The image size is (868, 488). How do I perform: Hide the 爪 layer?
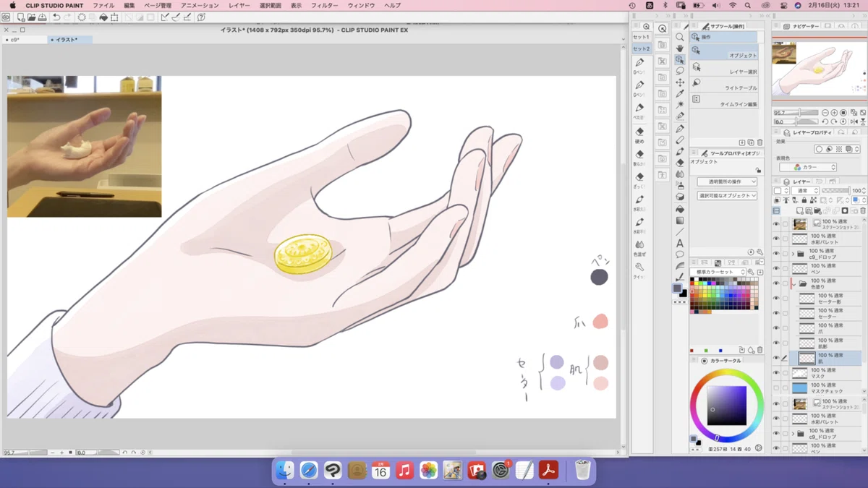776,328
